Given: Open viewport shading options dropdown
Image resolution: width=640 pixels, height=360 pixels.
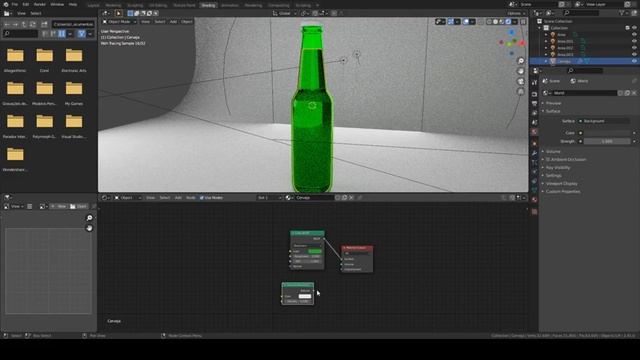Looking at the screenshot, I should 515,22.
